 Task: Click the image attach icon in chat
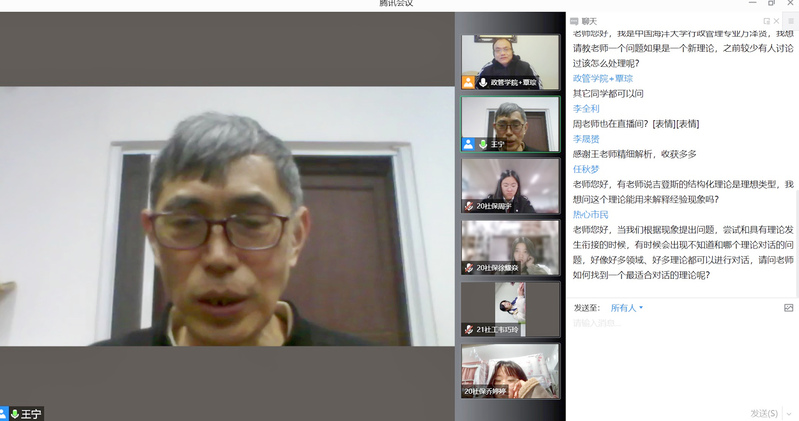788,308
